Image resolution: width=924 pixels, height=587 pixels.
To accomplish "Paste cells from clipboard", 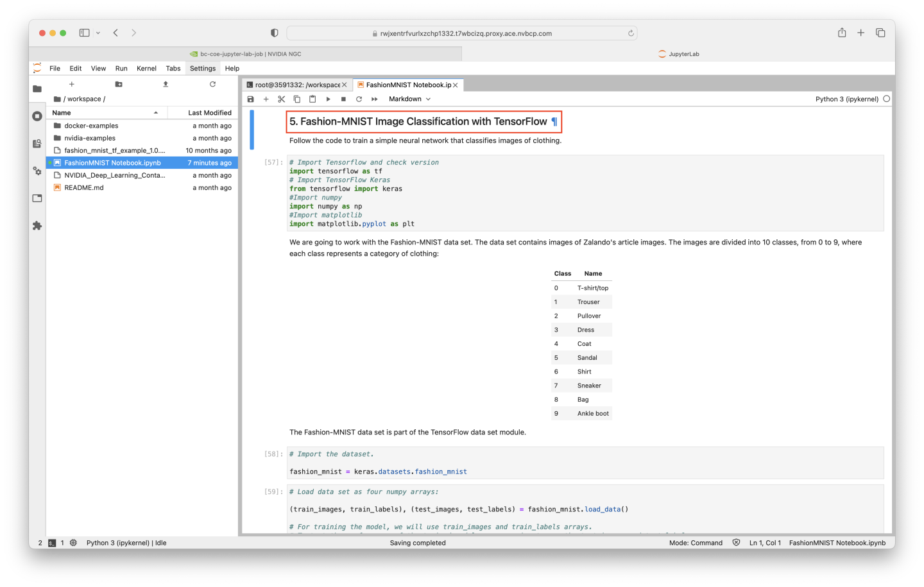I will 312,99.
